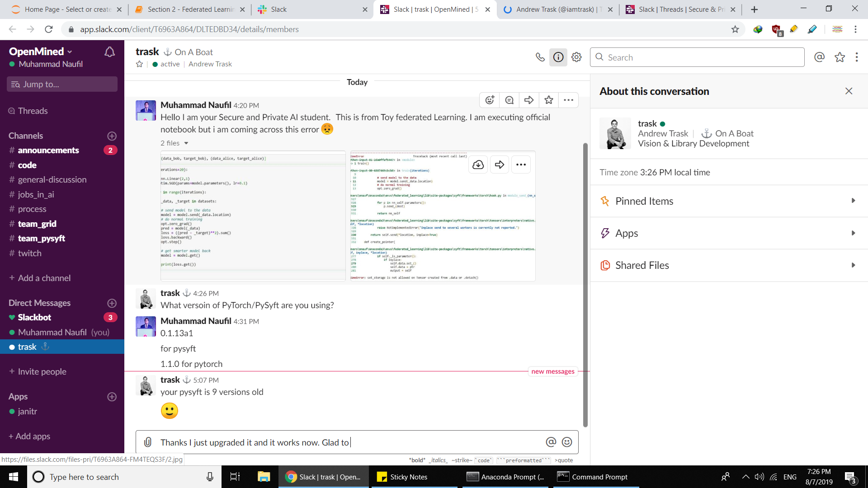This screenshot has width=868, height=488.
Task: Toggle notifications bell icon
Action: pyautogui.click(x=109, y=52)
